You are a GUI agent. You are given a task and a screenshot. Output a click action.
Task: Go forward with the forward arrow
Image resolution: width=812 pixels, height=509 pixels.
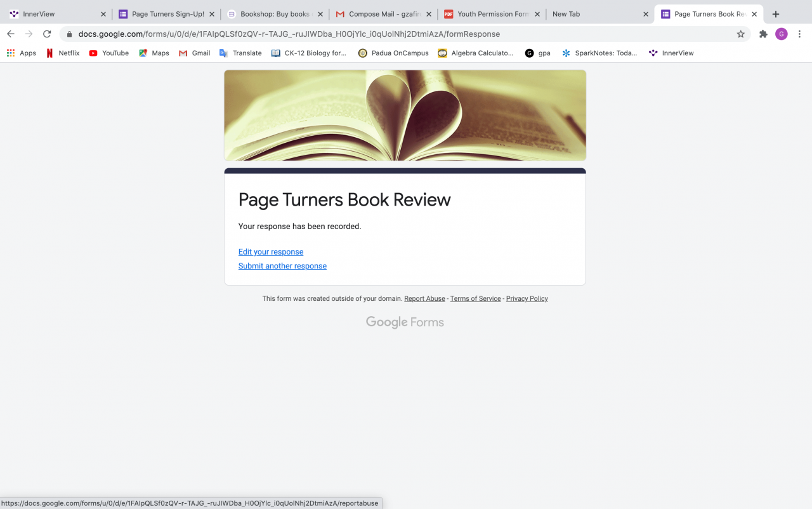[29, 34]
